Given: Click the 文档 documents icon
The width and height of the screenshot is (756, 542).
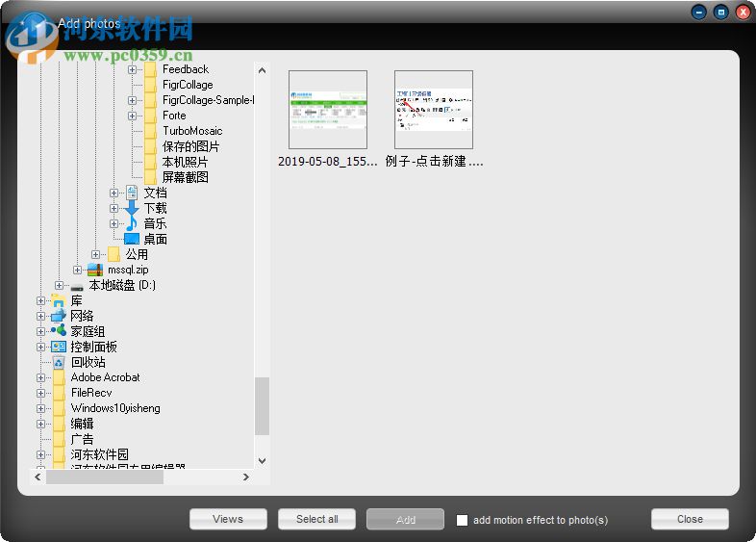Looking at the screenshot, I should 132,194.
